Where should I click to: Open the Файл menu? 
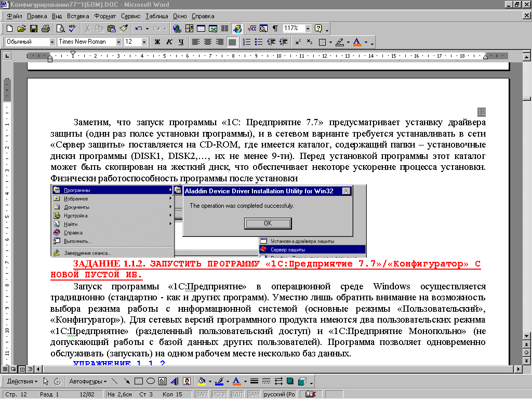(14, 16)
